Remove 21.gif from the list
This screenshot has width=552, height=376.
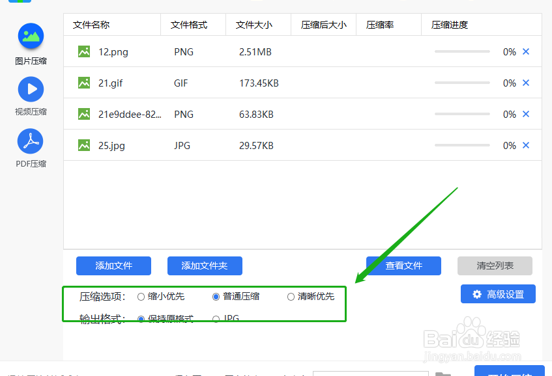(x=526, y=83)
